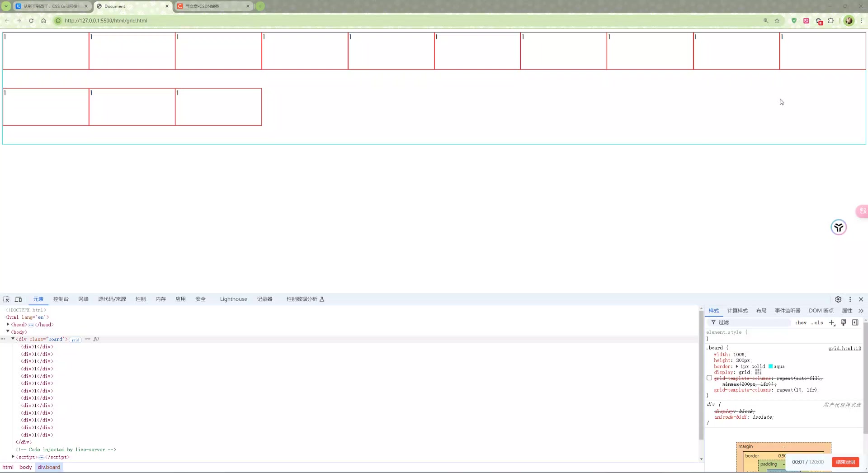Enable the struck-out grid-template-columns checkbox

(709, 378)
